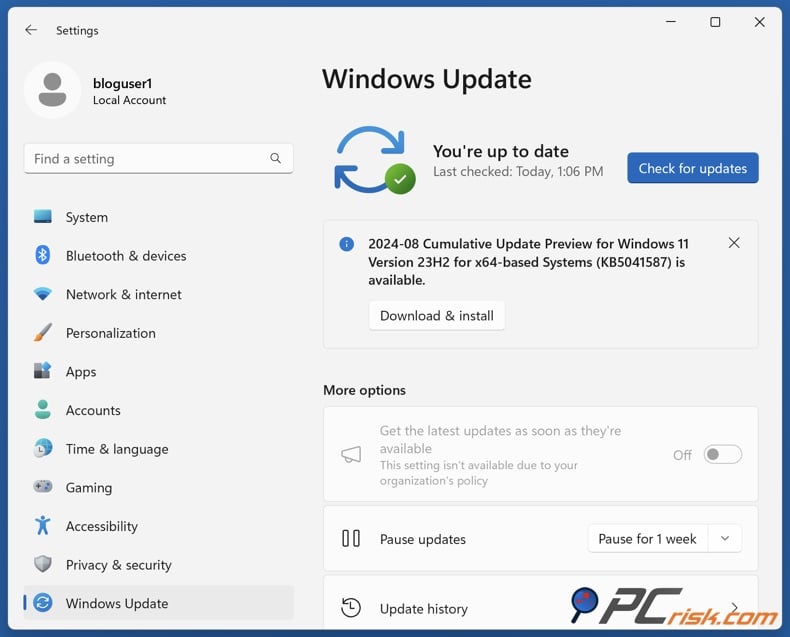Click Check for updates button

pos(693,168)
